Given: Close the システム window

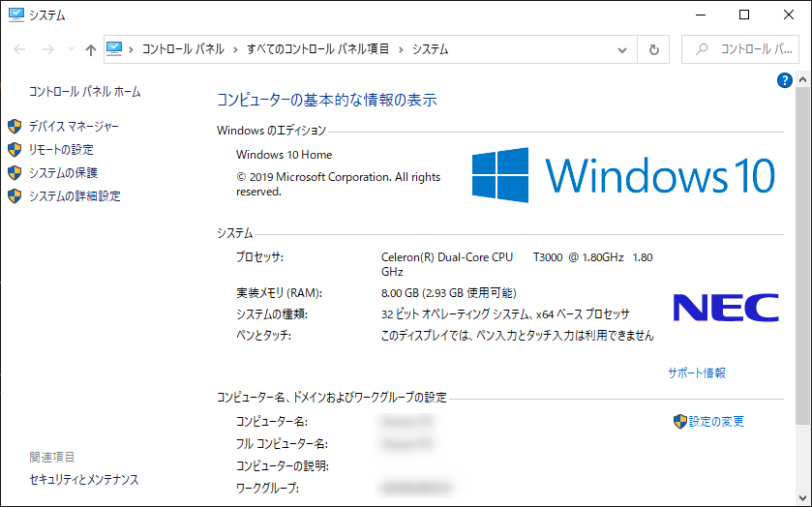Looking at the screenshot, I should point(788,15).
